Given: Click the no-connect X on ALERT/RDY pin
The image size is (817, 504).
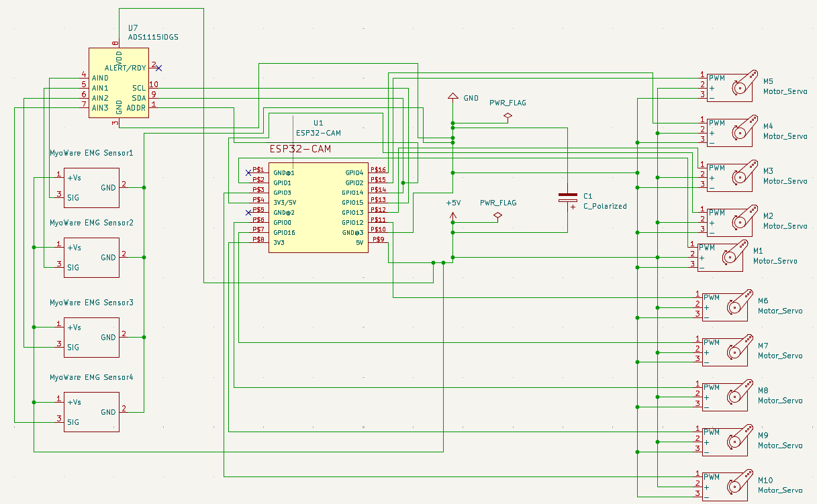Looking at the screenshot, I should pos(158,68).
